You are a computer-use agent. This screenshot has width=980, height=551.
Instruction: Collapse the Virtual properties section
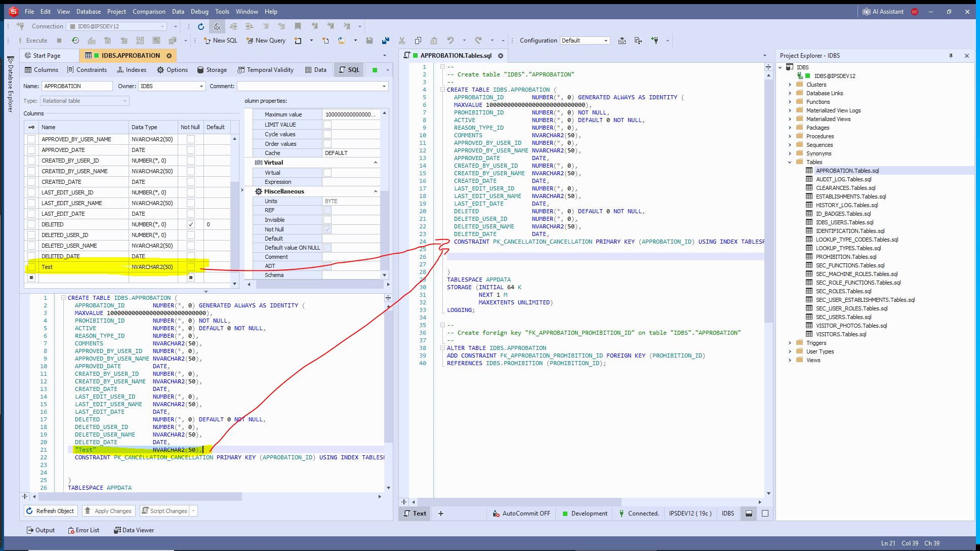(376, 163)
